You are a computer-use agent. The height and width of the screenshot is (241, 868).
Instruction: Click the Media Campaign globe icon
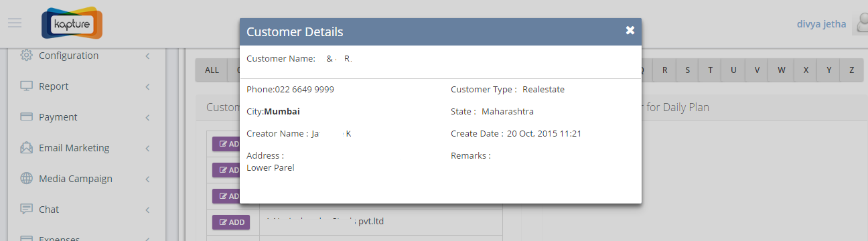27,179
